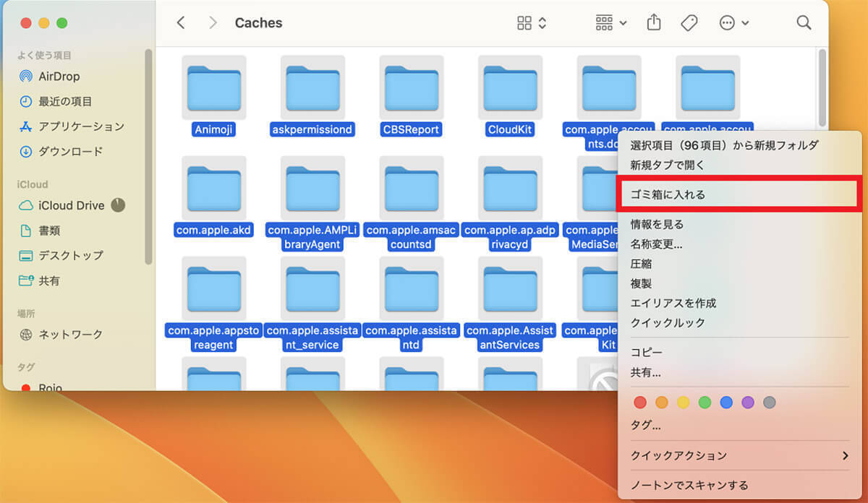Apply the purple tag color dot
This screenshot has height=503, width=868.
tap(748, 403)
